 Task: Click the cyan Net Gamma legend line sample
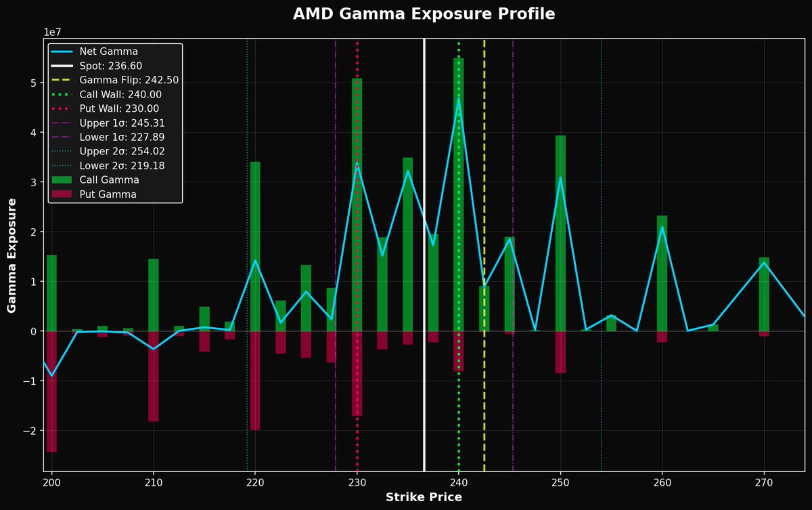(x=63, y=51)
